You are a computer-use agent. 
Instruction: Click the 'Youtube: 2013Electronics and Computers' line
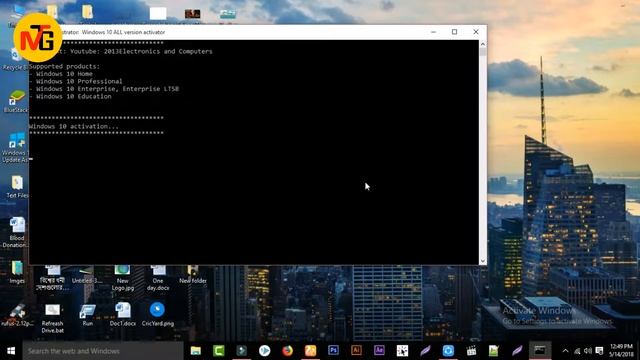[x=141, y=51]
